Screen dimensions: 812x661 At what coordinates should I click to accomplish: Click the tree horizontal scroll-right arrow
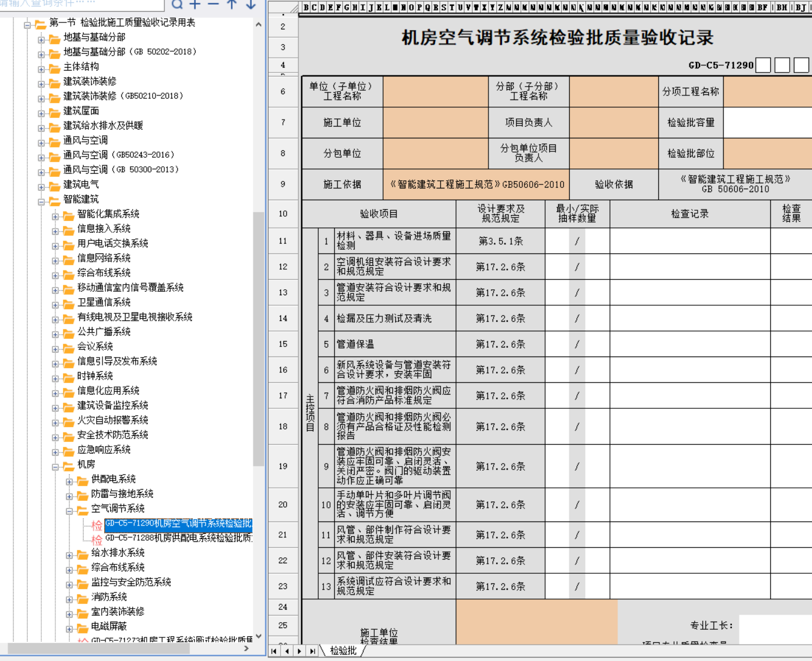pyautogui.click(x=246, y=648)
